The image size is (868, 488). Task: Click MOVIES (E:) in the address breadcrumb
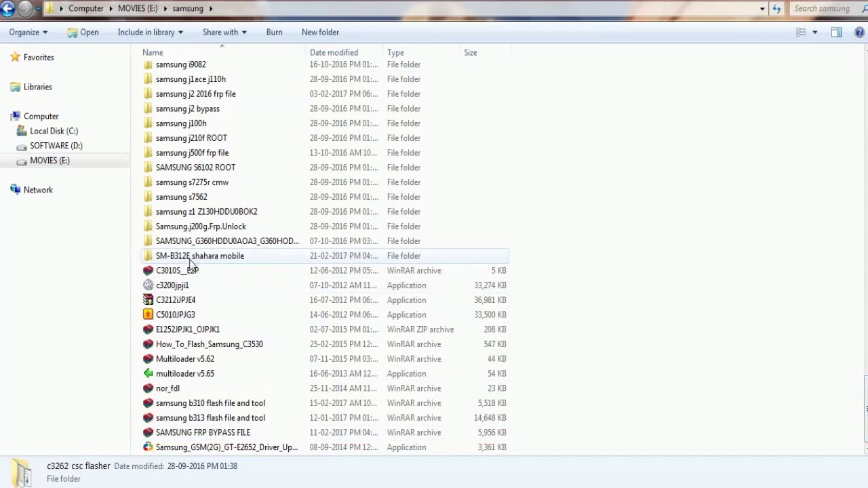pos(138,9)
